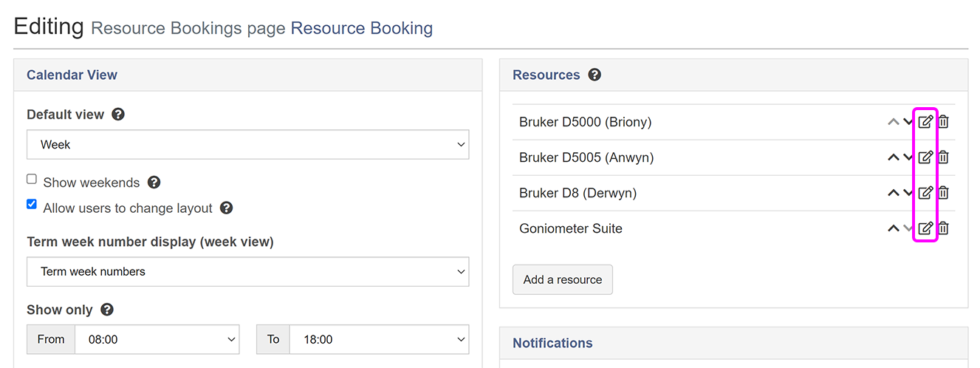Move Bruker D5000 (Briony) down
980x368 pixels.
(x=908, y=122)
